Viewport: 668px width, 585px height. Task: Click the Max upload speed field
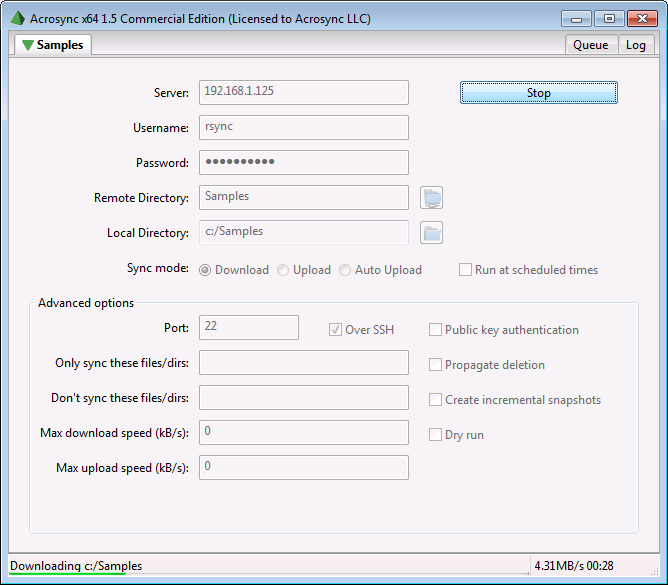(304, 467)
